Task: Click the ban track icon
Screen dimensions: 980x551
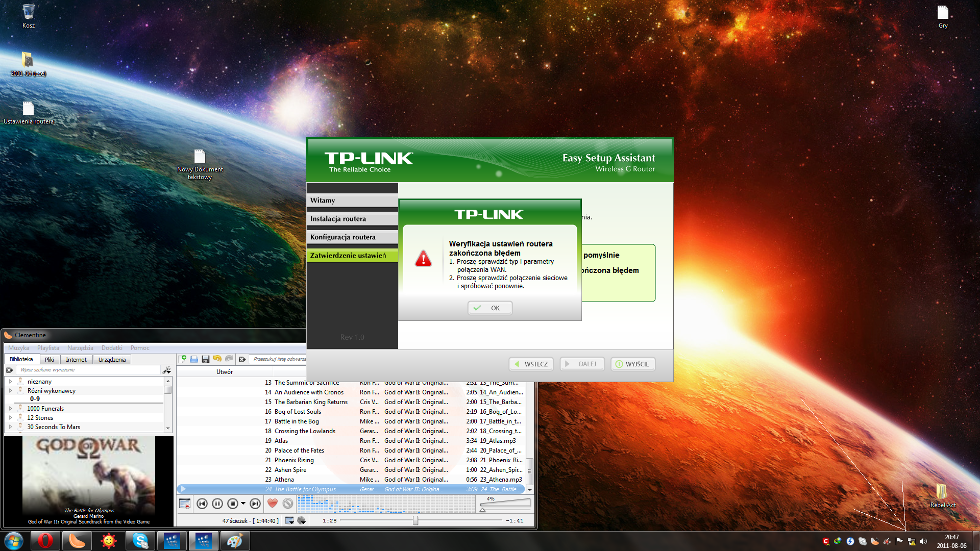Action: pyautogui.click(x=288, y=504)
